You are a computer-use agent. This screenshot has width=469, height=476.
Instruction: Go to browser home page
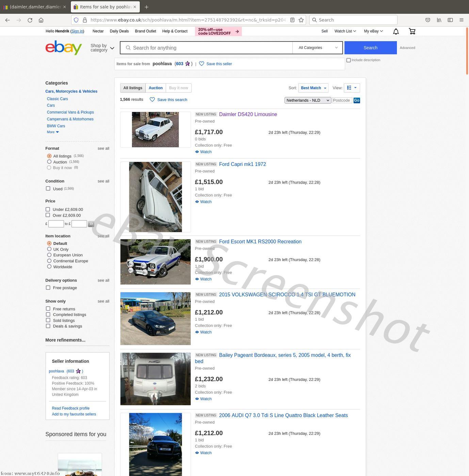tap(41, 20)
